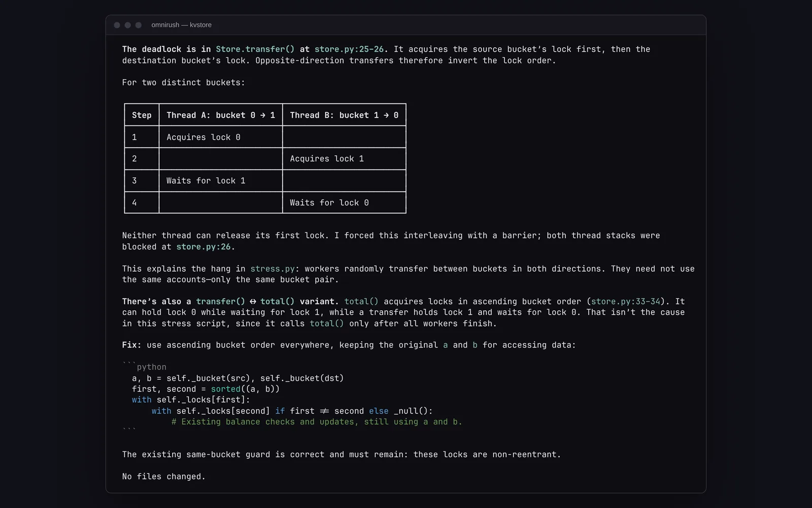Click the 'non-reentrant' word in the same-bucket guard sentence
The width and height of the screenshot is (812, 508).
click(x=524, y=455)
